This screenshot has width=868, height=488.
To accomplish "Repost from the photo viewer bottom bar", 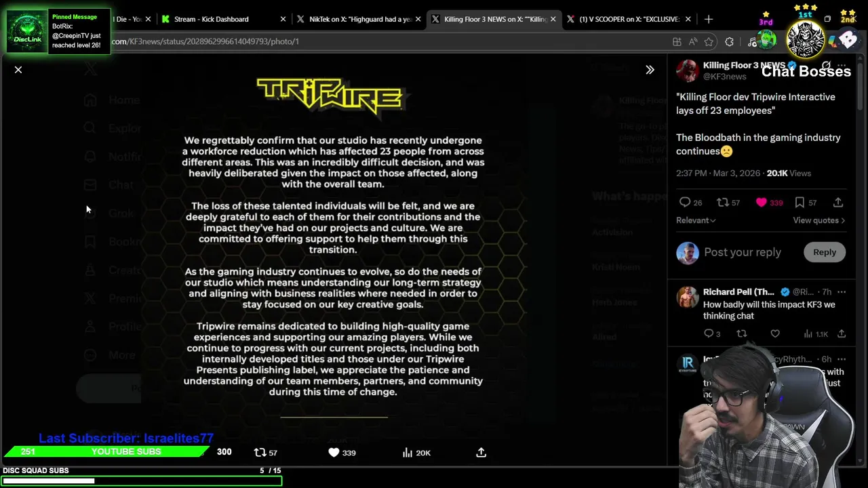I will coord(265,453).
